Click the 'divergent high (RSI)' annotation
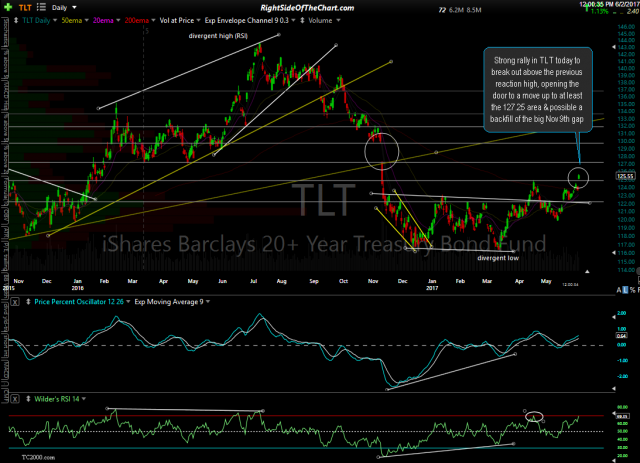Screen dimensions: 640x463 (218, 36)
